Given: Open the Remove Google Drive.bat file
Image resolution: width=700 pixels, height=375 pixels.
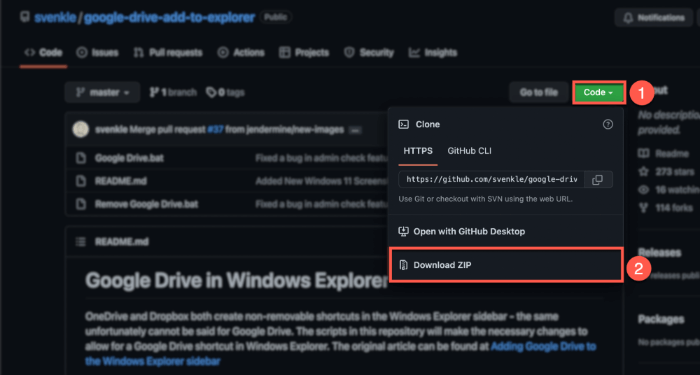Looking at the screenshot, I should pos(146,204).
